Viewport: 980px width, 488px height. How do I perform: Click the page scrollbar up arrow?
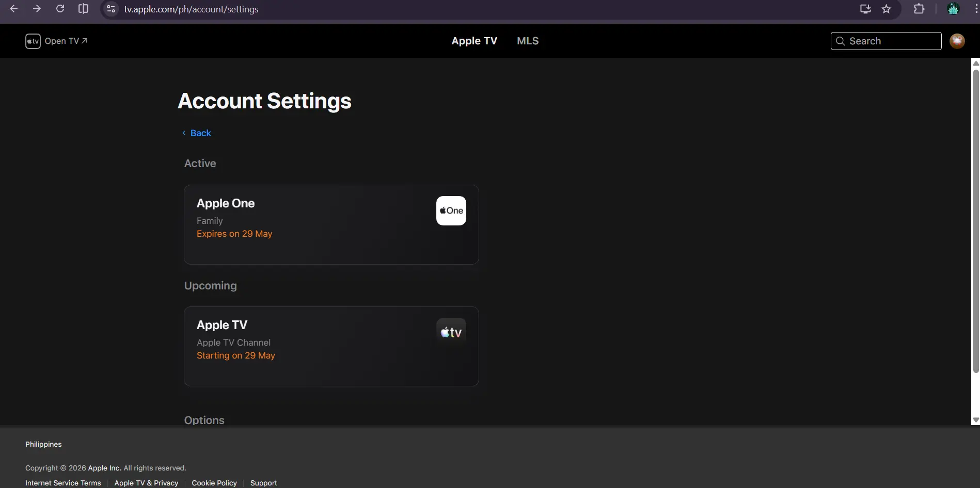(x=976, y=63)
